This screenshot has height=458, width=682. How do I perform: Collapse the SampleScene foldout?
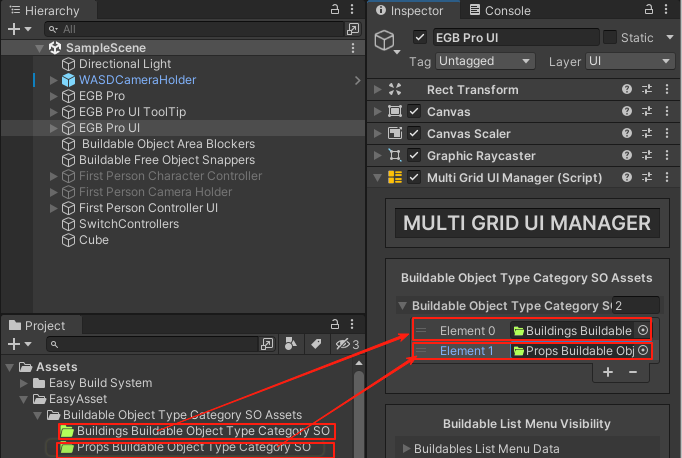click(39, 48)
